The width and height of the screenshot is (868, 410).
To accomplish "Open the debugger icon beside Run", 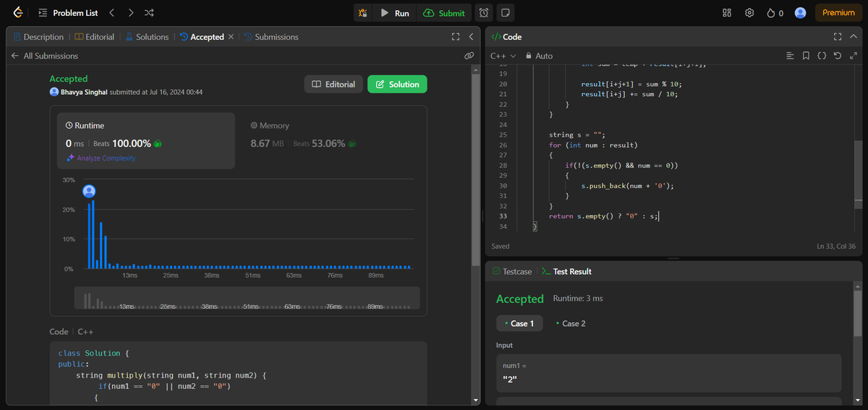I will click(363, 13).
